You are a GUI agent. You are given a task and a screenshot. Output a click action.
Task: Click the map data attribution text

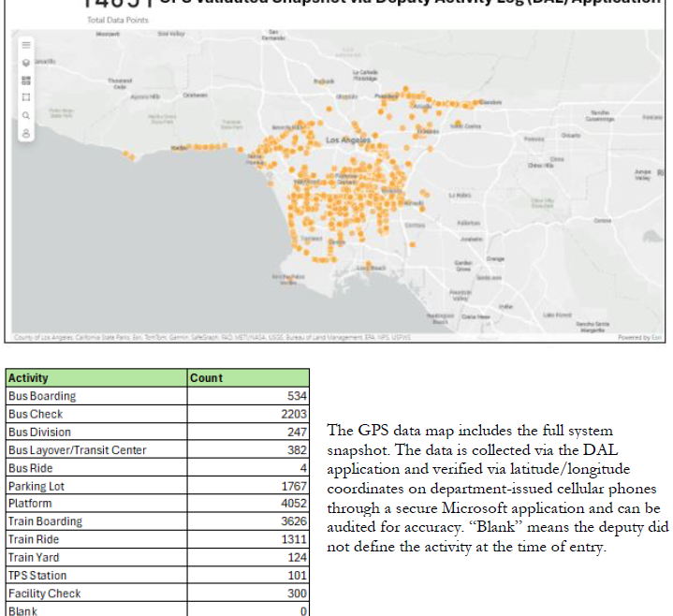coord(187,337)
